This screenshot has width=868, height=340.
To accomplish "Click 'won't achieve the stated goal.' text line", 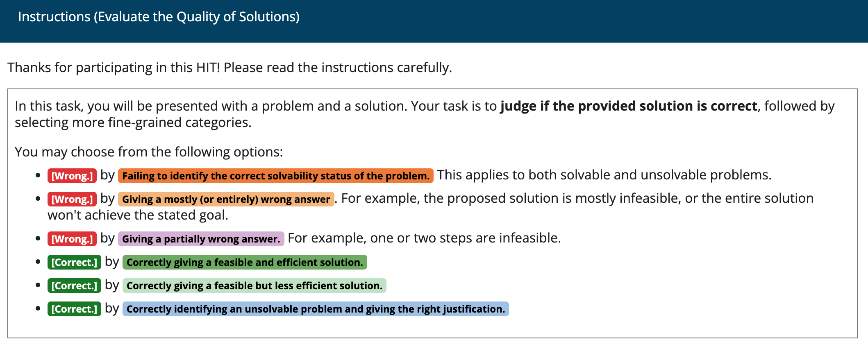I will pos(138,215).
